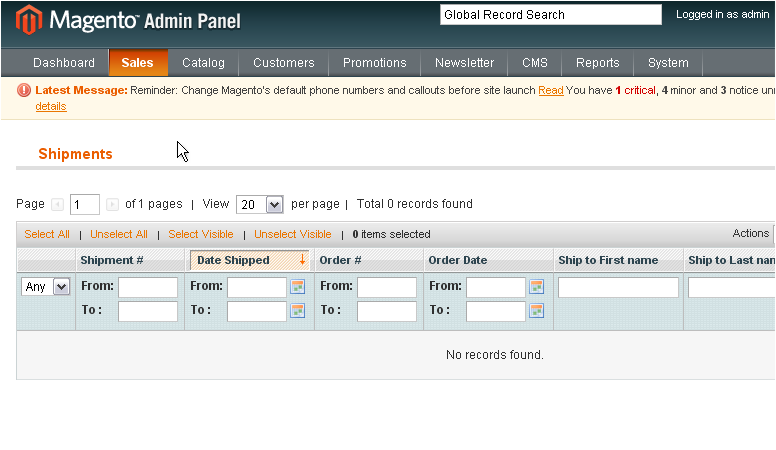Click the Latest Message warning icon
Image resolution: width=776 pixels, height=450 pixels.
tap(24, 90)
